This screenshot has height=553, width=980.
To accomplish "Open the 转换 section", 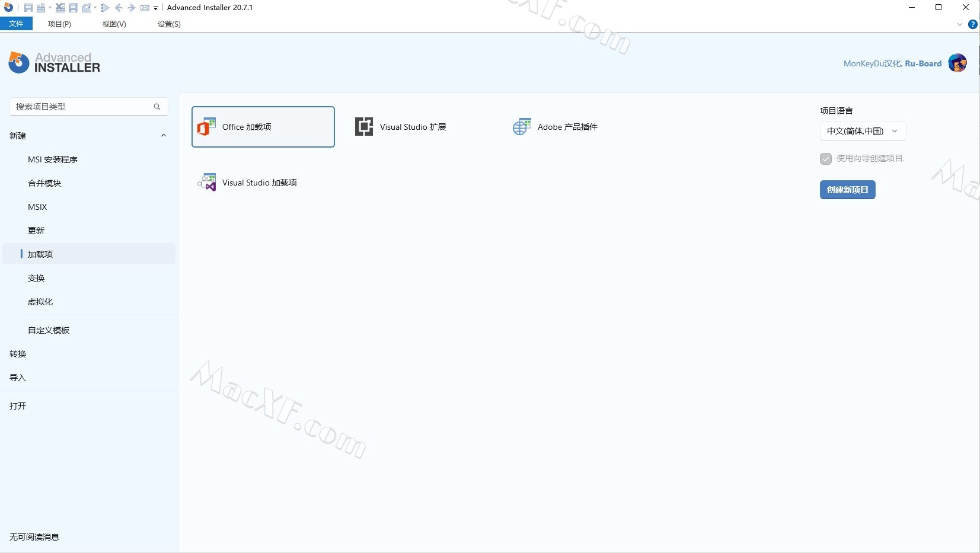I will tap(18, 354).
